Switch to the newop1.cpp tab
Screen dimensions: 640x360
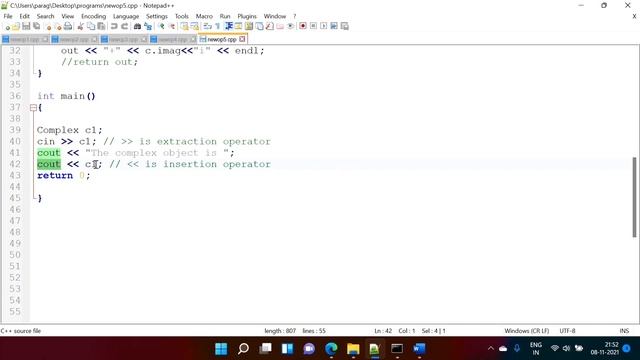[24, 39]
